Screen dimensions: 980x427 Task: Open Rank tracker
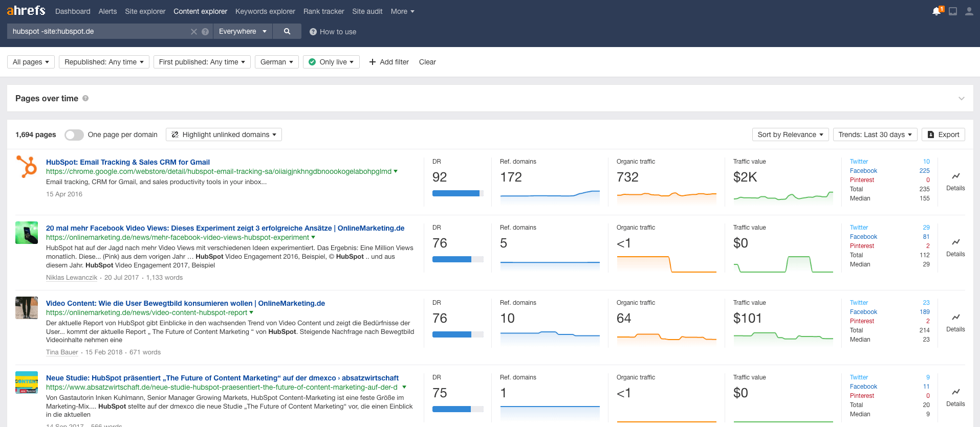click(323, 11)
